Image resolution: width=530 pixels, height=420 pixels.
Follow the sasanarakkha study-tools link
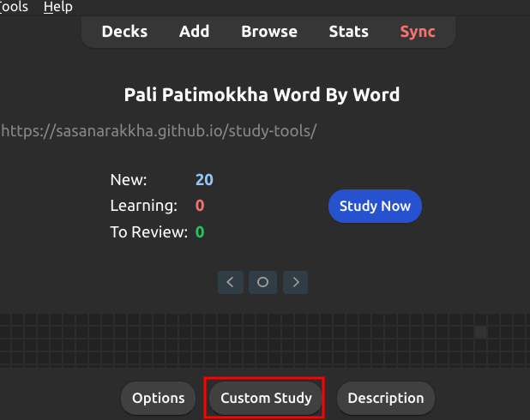[160, 131]
